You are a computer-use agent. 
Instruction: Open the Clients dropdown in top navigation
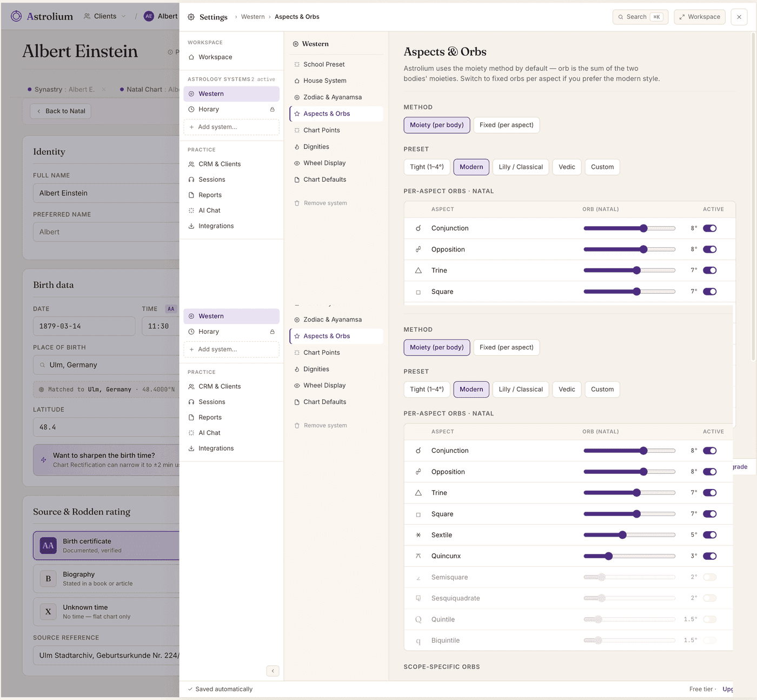tap(105, 16)
